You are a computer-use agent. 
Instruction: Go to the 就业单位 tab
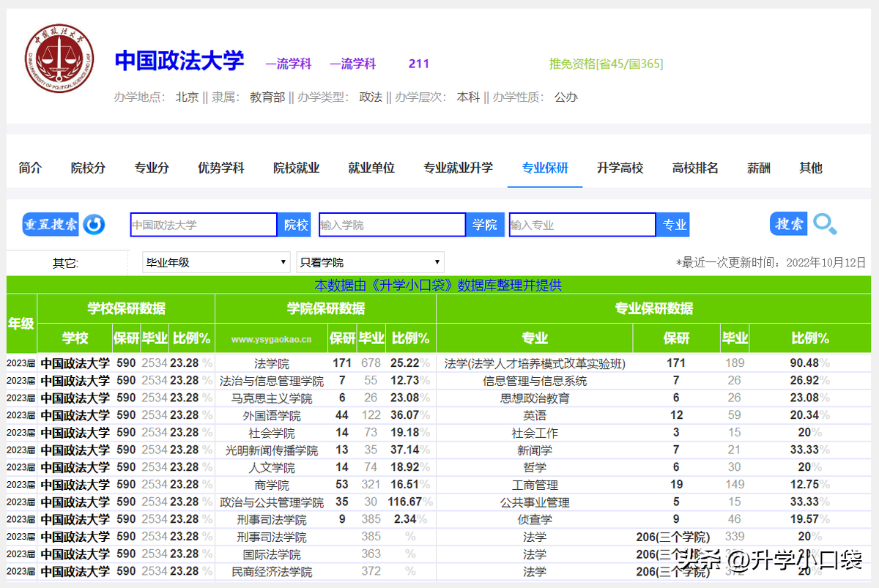tap(371, 168)
